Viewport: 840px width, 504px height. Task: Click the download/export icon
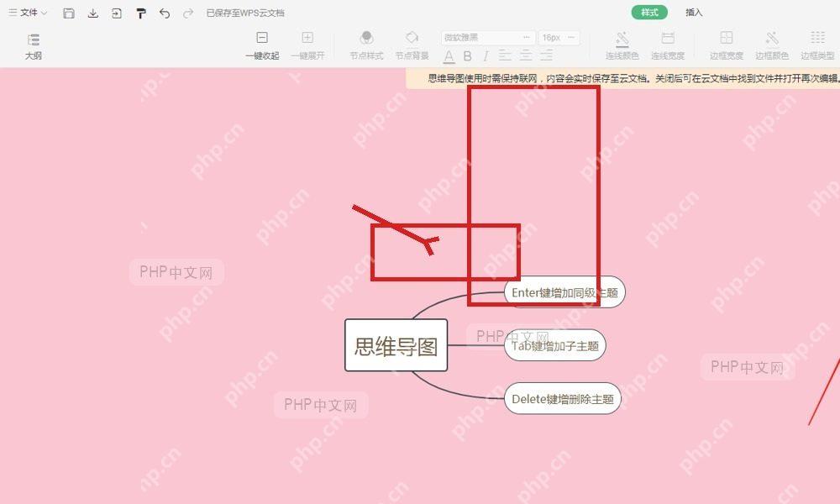[x=92, y=13]
